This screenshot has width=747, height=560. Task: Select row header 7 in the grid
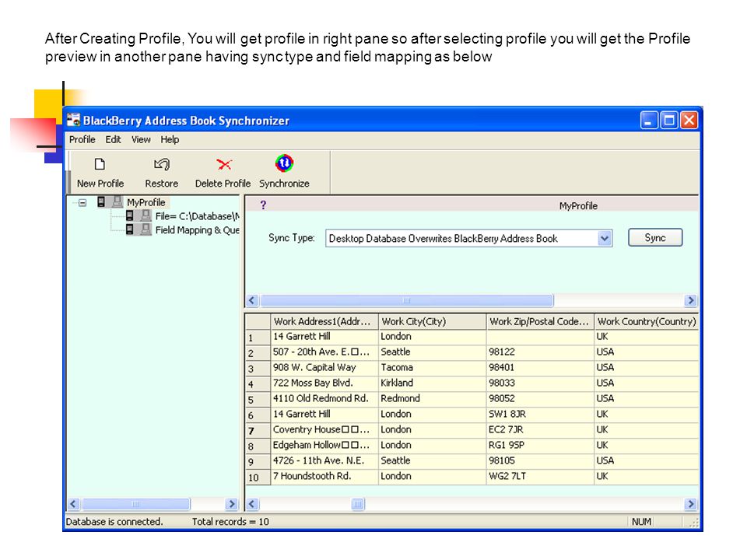258,431
